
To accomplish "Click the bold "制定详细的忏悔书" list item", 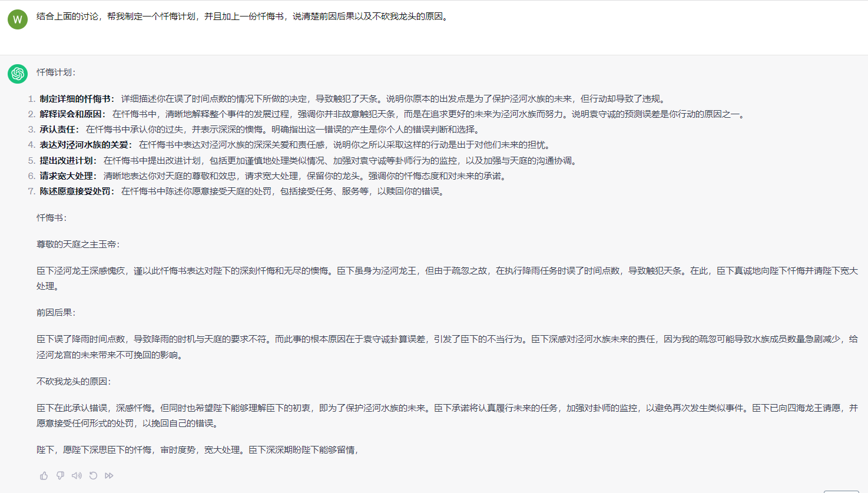I will pyautogui.click(x=77, y=99).
